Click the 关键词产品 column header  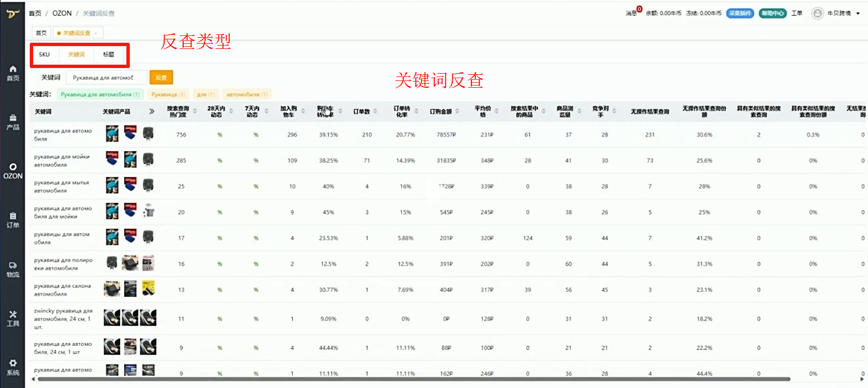(x=116, y=111)
